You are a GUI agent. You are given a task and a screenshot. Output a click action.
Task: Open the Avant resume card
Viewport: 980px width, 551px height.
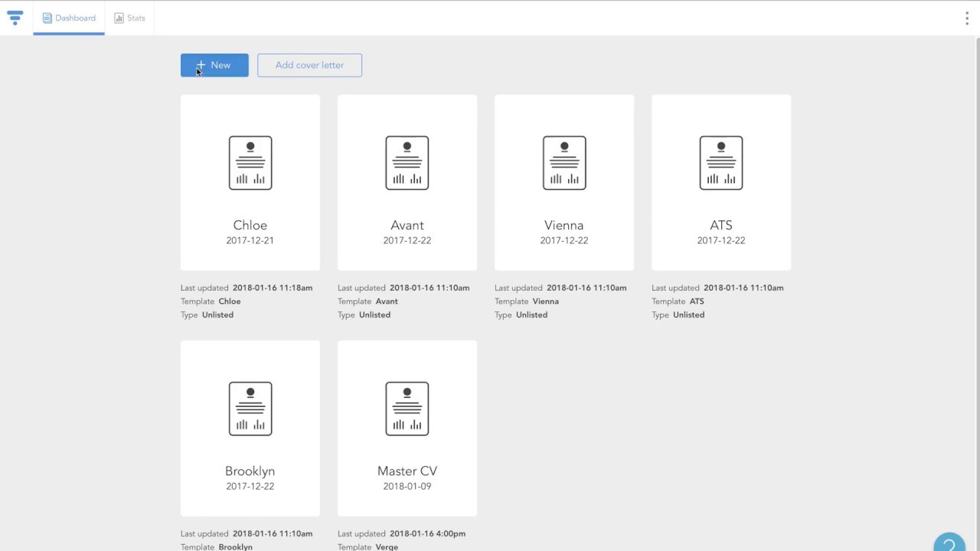pyautogui.click(x=407, y=182)
